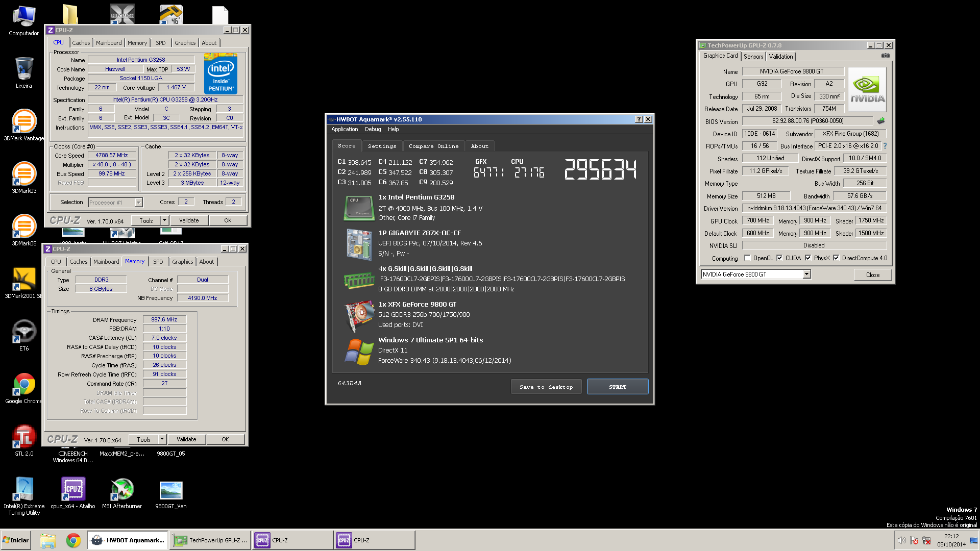Launch 3DMark05 desktop shortcut
The width and height of the screenshot is (980, 551).
point(23,230)
